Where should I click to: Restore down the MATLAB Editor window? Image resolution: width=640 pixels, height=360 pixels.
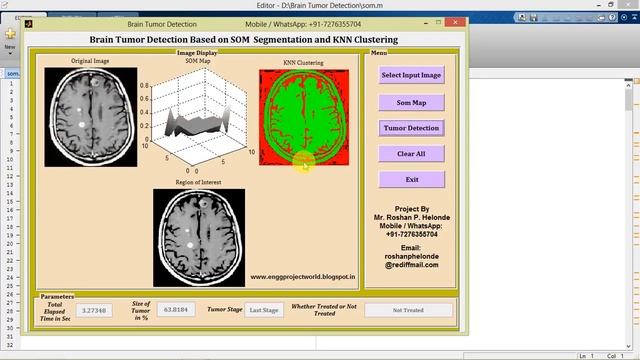611,5
